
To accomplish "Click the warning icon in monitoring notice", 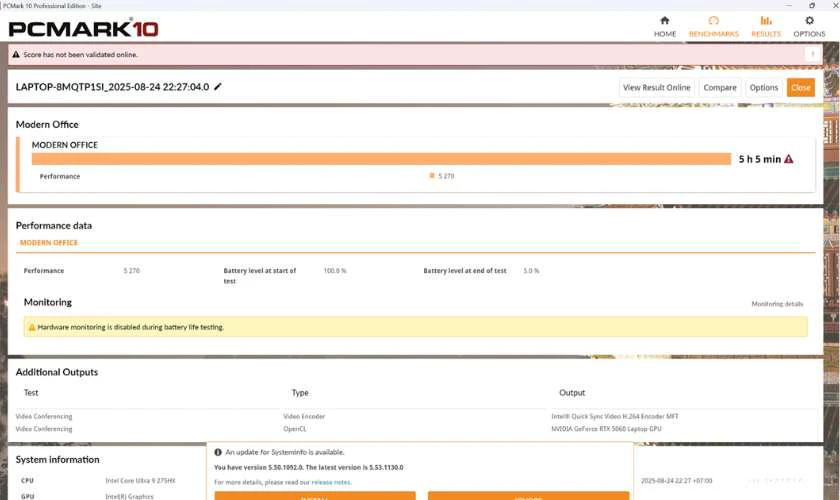I will 32,327.
